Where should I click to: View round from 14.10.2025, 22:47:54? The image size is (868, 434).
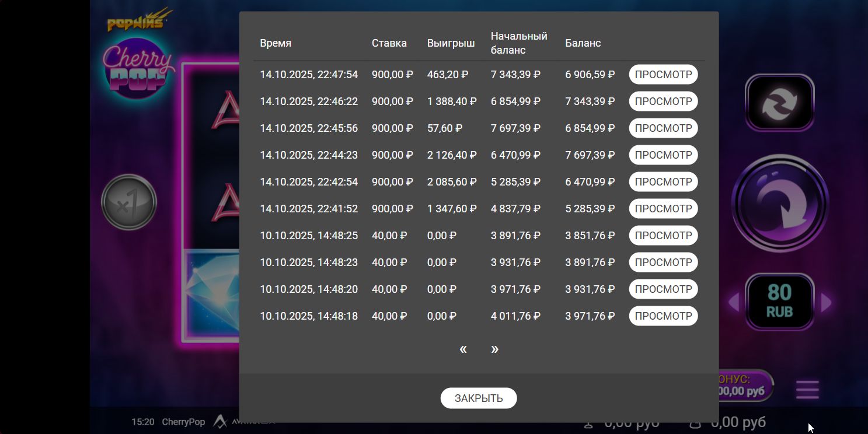tap(663, 75)
